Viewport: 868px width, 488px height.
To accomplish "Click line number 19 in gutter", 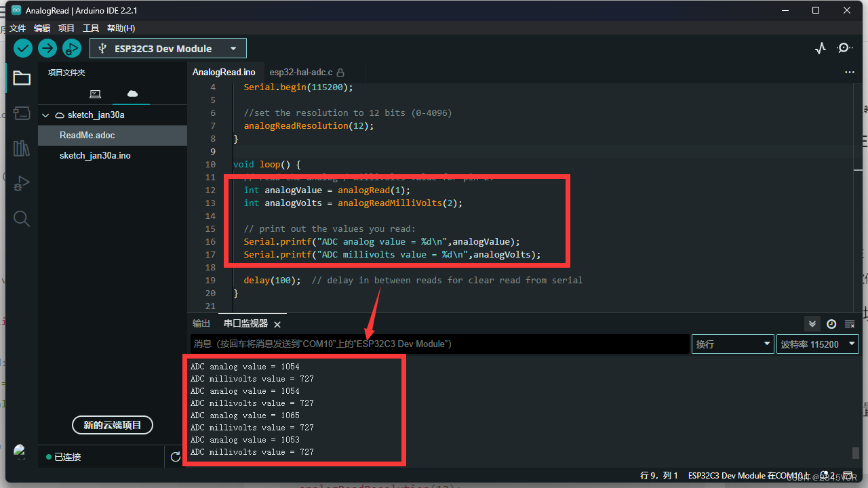I will click(210, 280).
